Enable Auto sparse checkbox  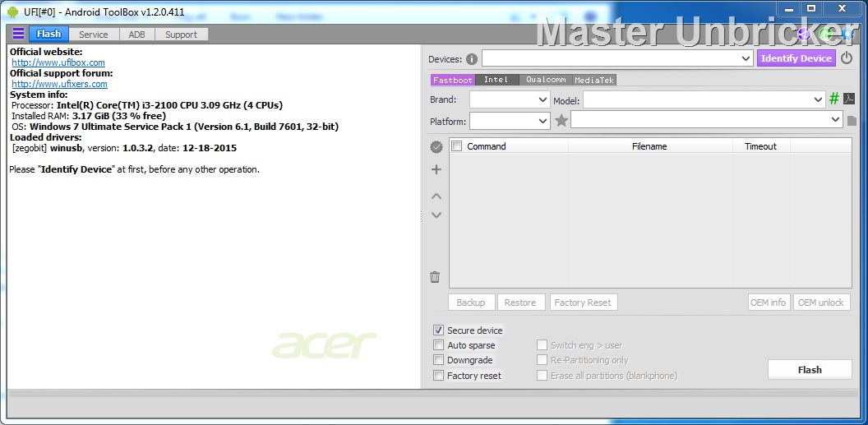click(x=438, y=345)
